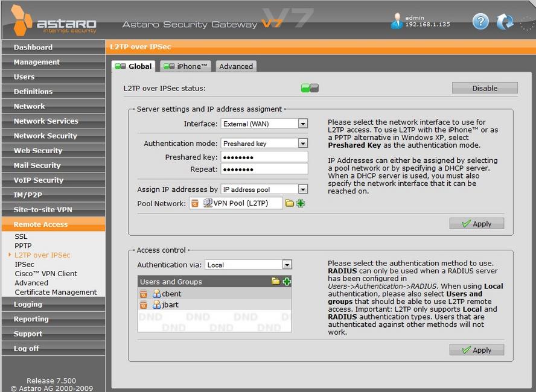Open PPTP under Remote Access
536x392 pixels.
click(x=23, y=245)
